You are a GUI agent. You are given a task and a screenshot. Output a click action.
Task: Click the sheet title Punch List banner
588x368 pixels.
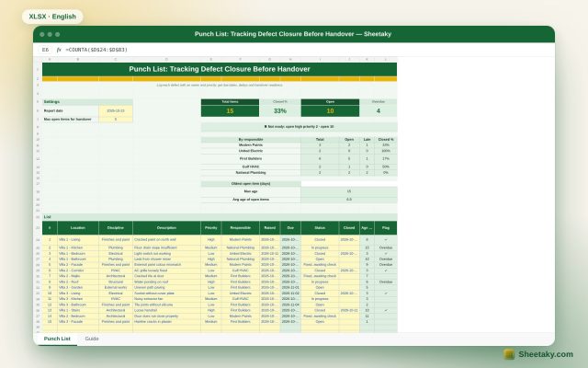(220, 69)
